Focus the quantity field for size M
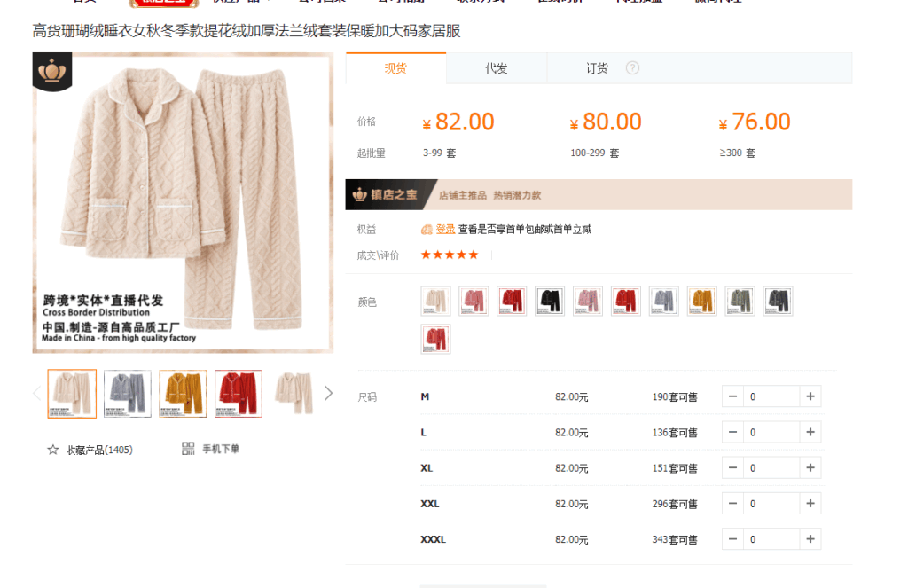This screenshot has height=588, width=908. tap(771, 396)
